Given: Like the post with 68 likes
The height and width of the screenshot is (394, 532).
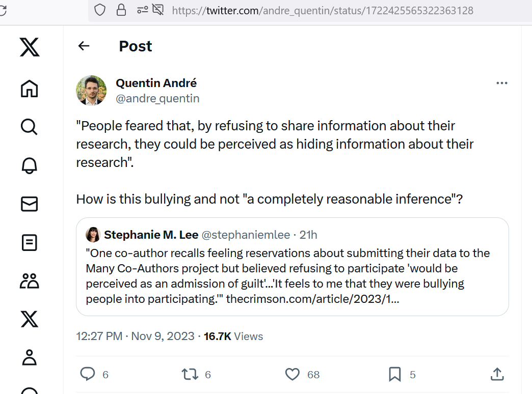Looking at the screenshot, I should click(292, 374).
